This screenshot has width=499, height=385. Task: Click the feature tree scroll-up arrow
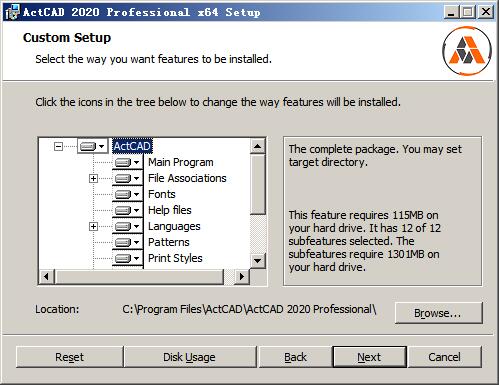point(258,146)
